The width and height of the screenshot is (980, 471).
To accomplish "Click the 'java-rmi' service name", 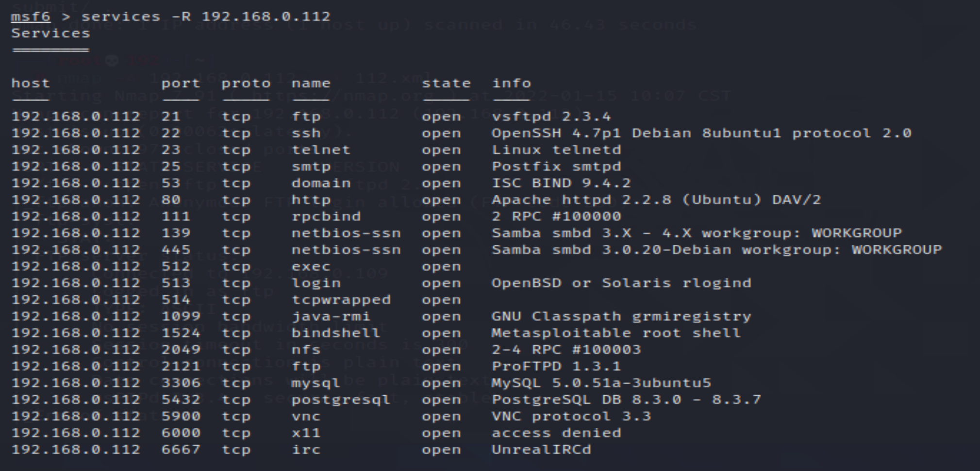I will pos(331,316).
